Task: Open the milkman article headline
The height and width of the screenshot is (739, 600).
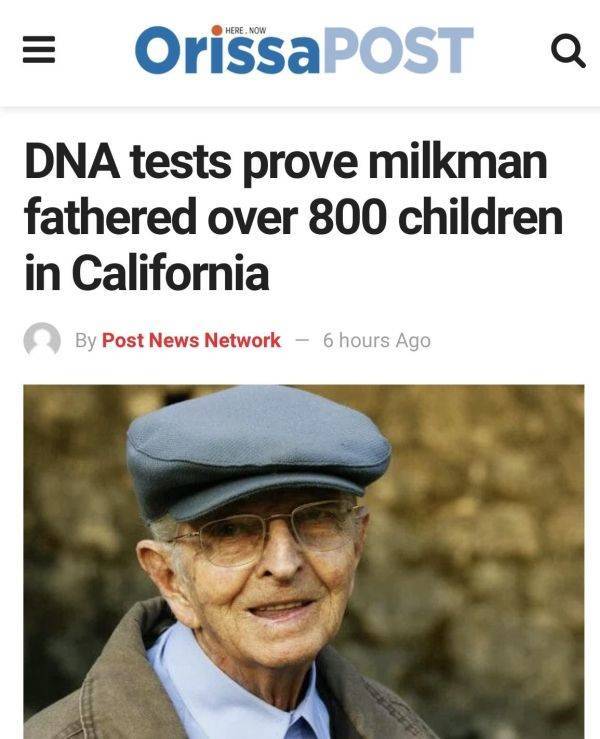Action: pyautogui.click(x=294, y=217)
